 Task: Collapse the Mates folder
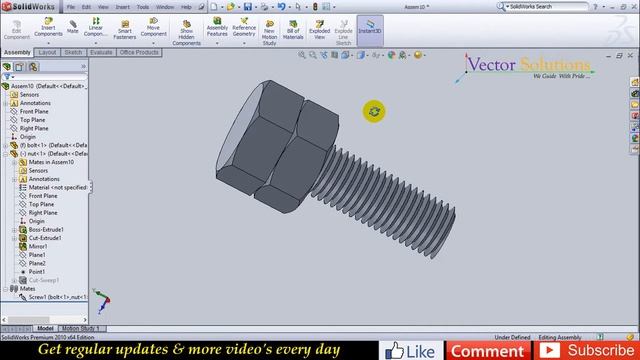pyautogui.click(x=5, y=289)
